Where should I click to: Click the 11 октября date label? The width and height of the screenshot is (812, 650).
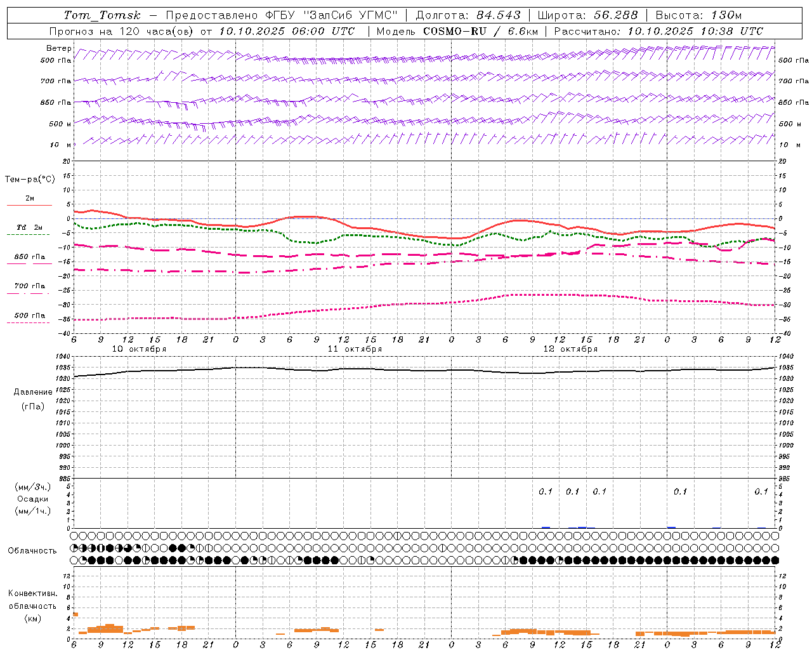[x=355, y=348]
